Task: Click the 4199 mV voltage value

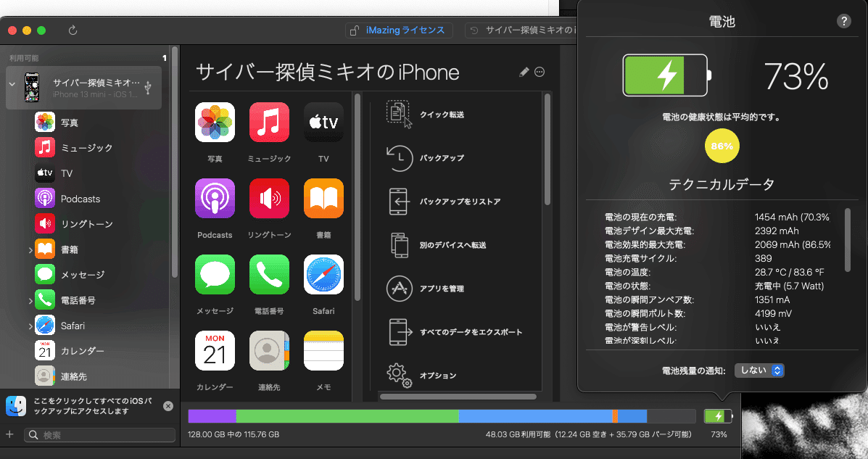Action: point(773,313)
